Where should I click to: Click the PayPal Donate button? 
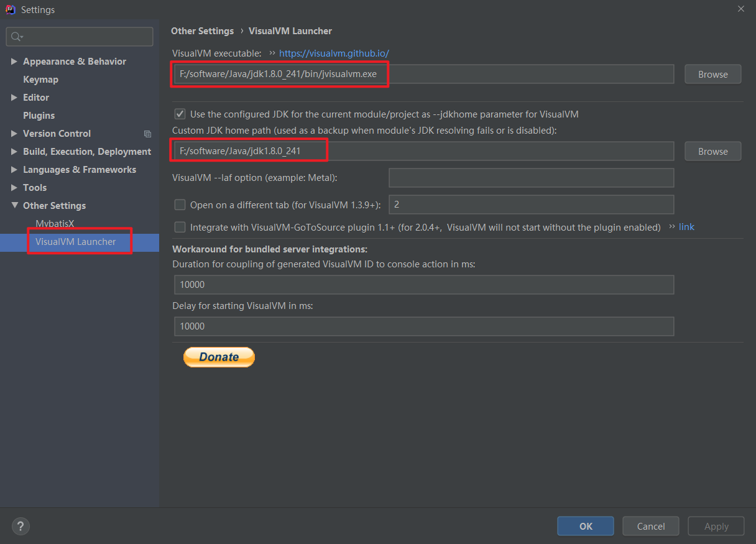219,357
